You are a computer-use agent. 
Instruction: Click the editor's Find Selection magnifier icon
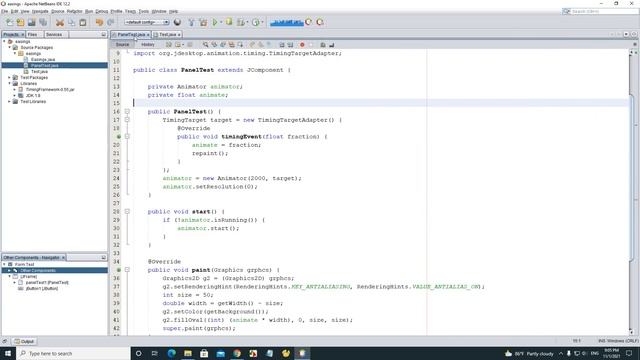(205, 44)
